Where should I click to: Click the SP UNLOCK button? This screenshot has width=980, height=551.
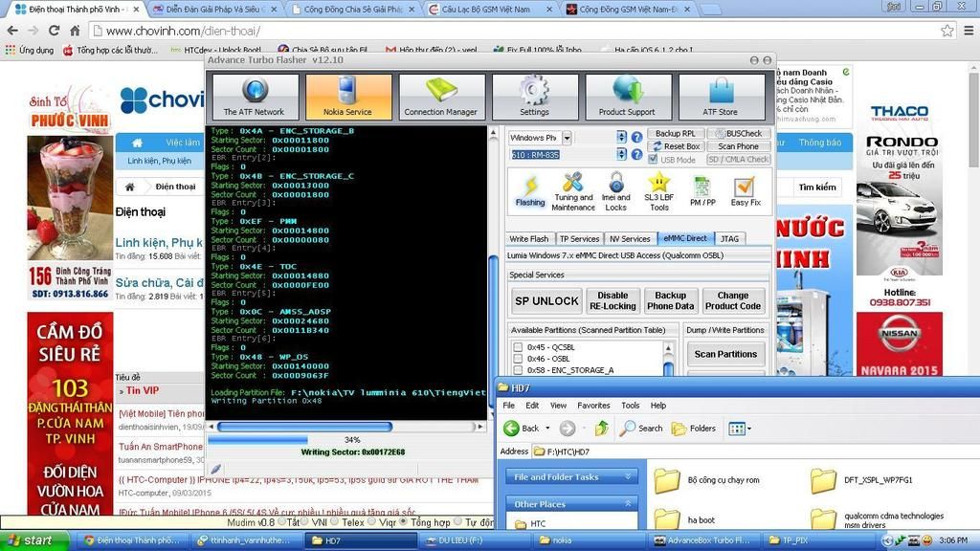[546, 301]
